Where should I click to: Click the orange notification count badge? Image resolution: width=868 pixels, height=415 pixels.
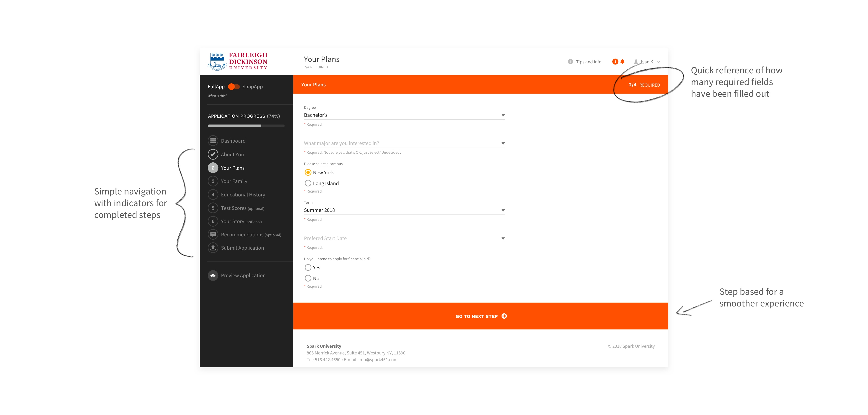[615, 62]
